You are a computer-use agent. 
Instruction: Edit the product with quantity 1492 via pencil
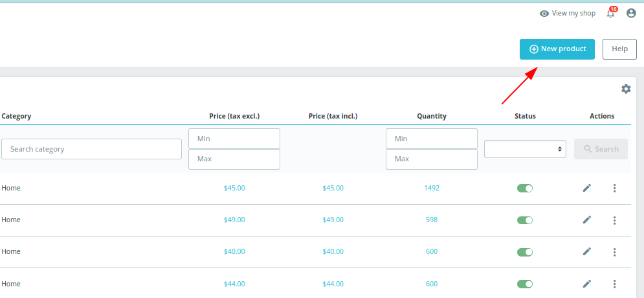coord(587,188)
